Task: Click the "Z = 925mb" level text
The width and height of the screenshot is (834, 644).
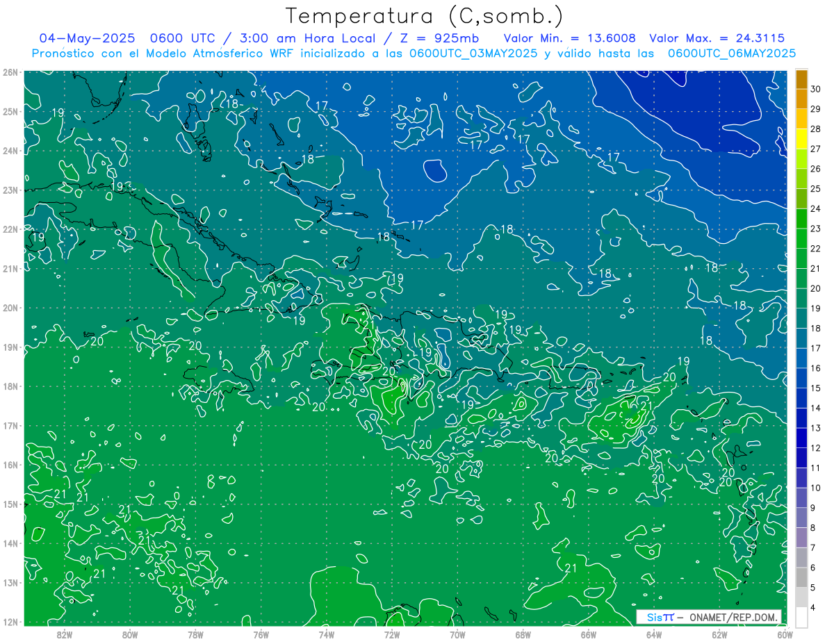Action: click(x=439, y=38)
